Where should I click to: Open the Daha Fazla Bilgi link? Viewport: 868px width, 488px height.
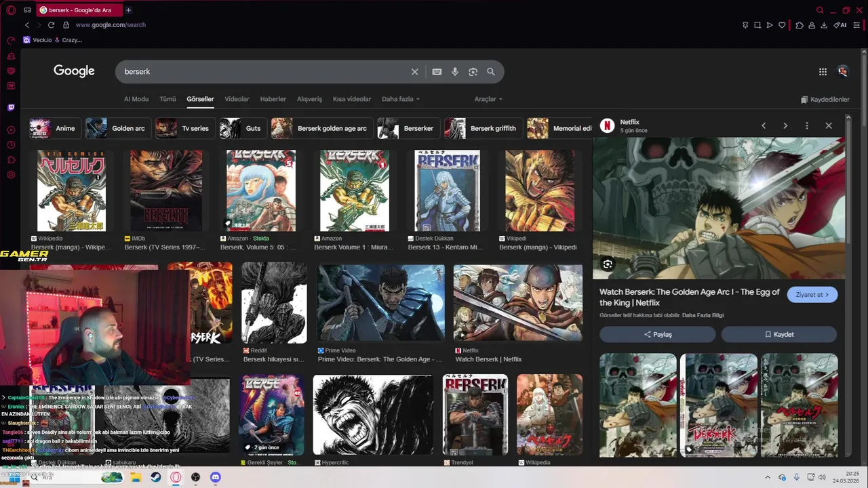click(703, 315)
